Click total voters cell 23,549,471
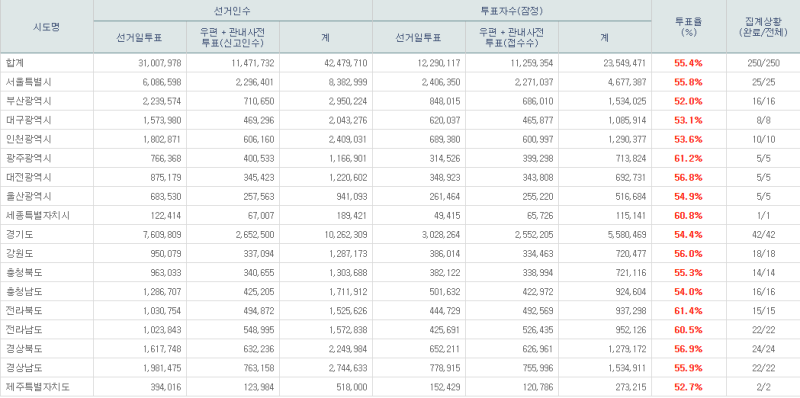This screenshot has width=800, height=398. 625,63
